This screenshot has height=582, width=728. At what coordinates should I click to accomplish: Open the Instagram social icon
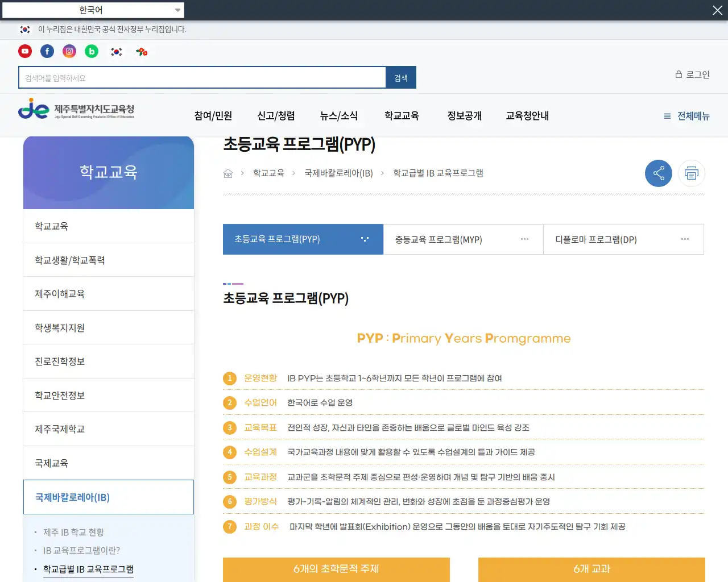(69, 51)
